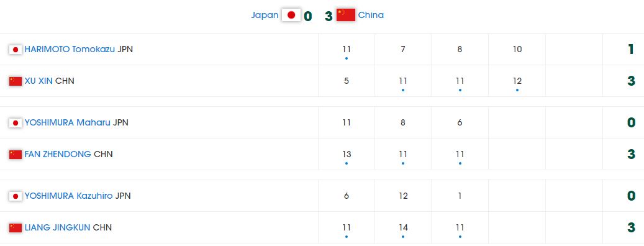This screenshot has height=246, width=644.
Task: Click Liang Jingkun's second game score 14
Action: click(x=403, y=227)
